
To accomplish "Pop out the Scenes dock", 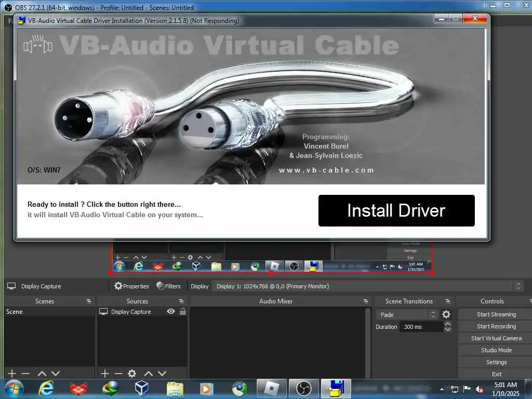I will 89,301.
